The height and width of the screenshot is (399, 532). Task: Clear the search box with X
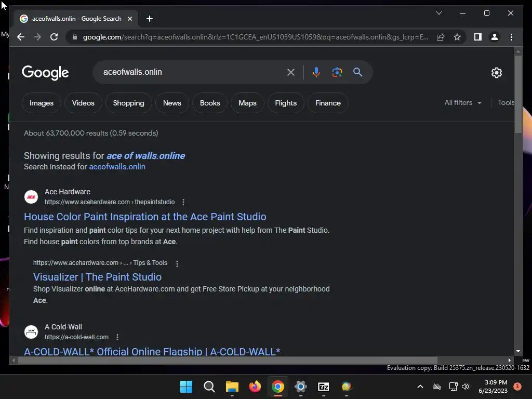pyautogui.click(x=291, y=72)
